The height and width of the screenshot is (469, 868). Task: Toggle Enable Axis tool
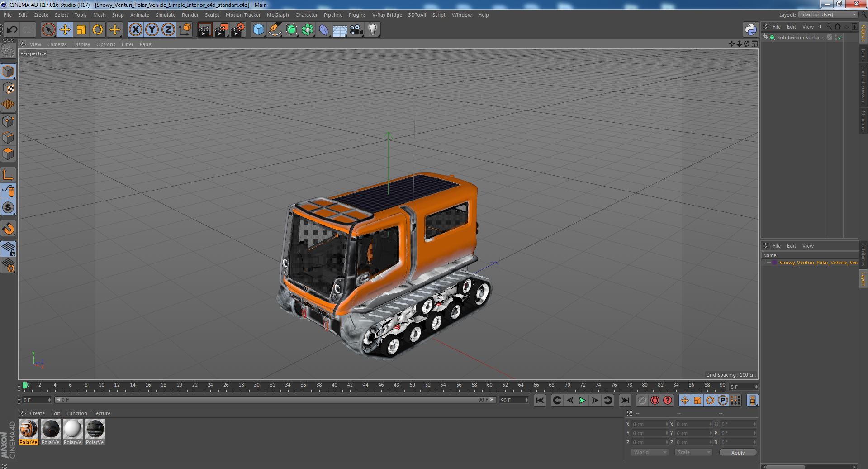tap(8, 175)
